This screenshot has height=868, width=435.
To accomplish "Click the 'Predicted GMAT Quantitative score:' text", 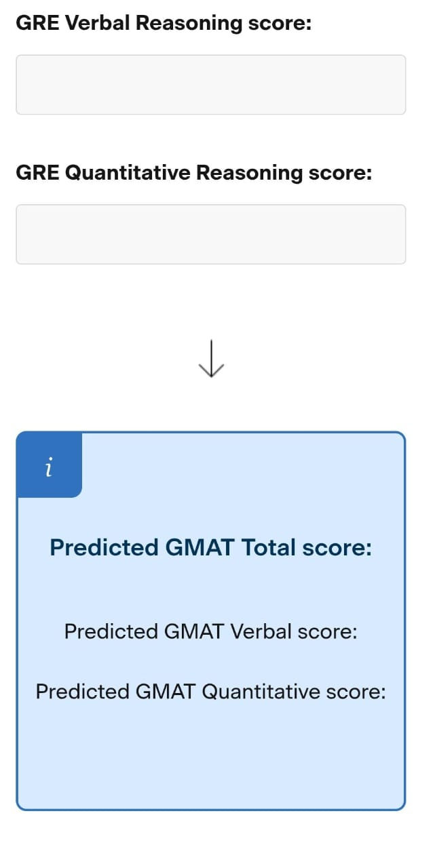I will 211,692.
